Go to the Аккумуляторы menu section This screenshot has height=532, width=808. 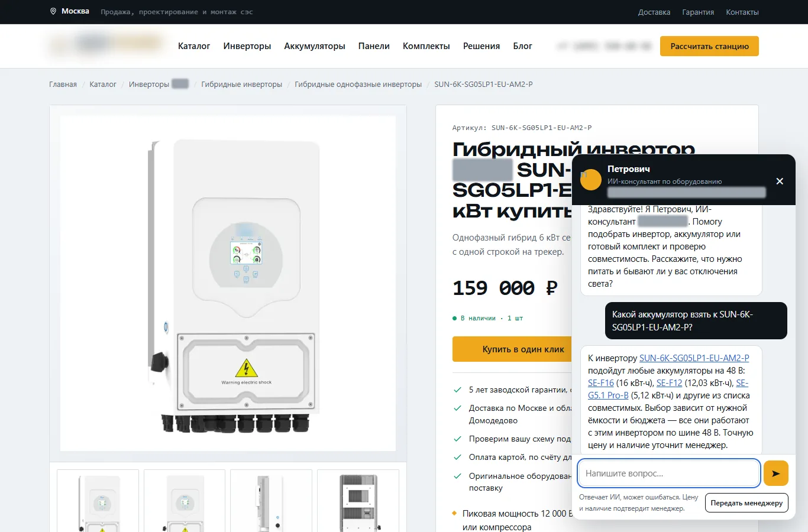click(x=315, y=46)
